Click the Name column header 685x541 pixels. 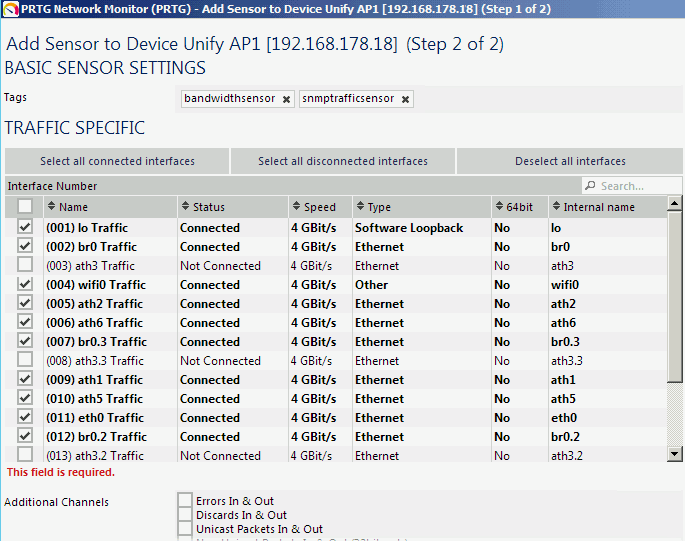[x=111, y=207]
